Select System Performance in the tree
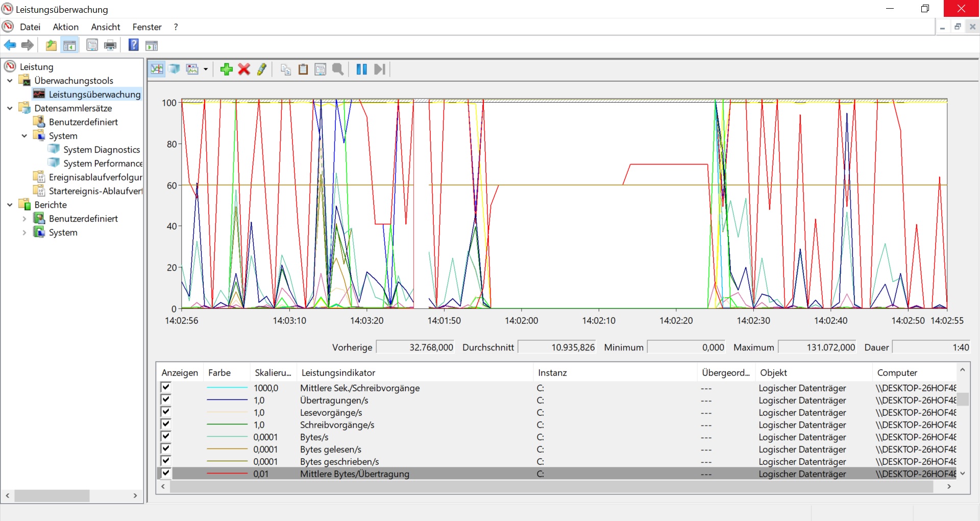Image resolution: width=980 pixels, height=521 pixels. click(x=103, y=163)
